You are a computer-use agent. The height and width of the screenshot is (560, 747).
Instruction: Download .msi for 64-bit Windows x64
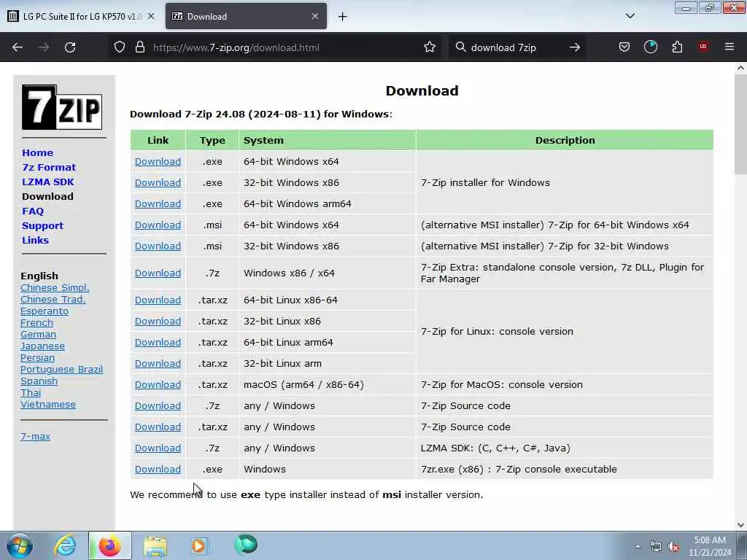point(158,225)
